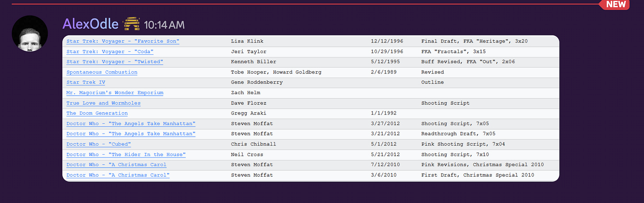Open Star Trek: Voyager "Coda" link
Screen dimensions: 644x203
tap(110, 51)
